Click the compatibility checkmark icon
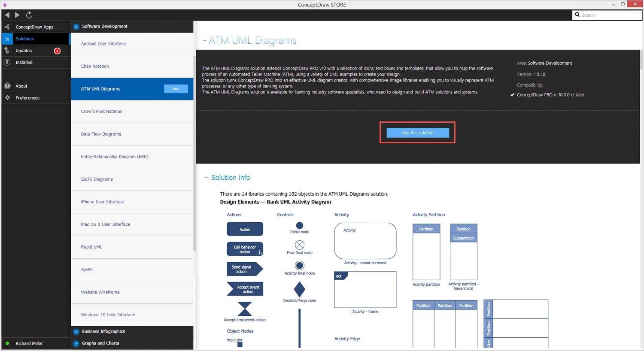 click(512, 95)
